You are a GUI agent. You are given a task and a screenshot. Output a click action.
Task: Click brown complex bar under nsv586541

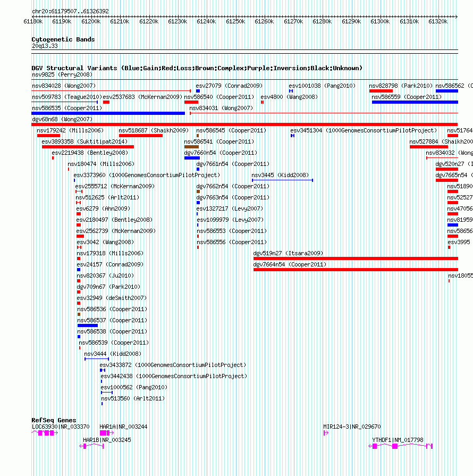[x=191, y=147]
